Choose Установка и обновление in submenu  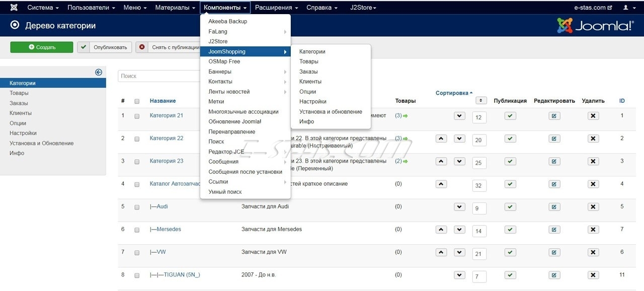[331, 112]
